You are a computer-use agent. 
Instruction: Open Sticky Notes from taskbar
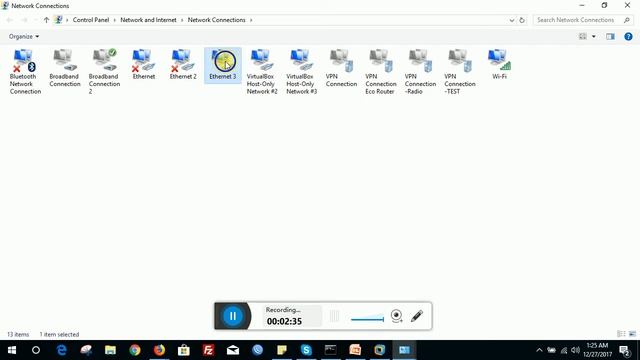282,350
